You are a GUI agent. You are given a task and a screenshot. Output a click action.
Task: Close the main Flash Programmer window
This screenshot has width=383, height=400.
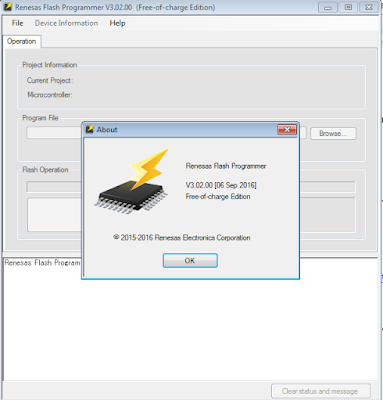click(x=369, y=7)
